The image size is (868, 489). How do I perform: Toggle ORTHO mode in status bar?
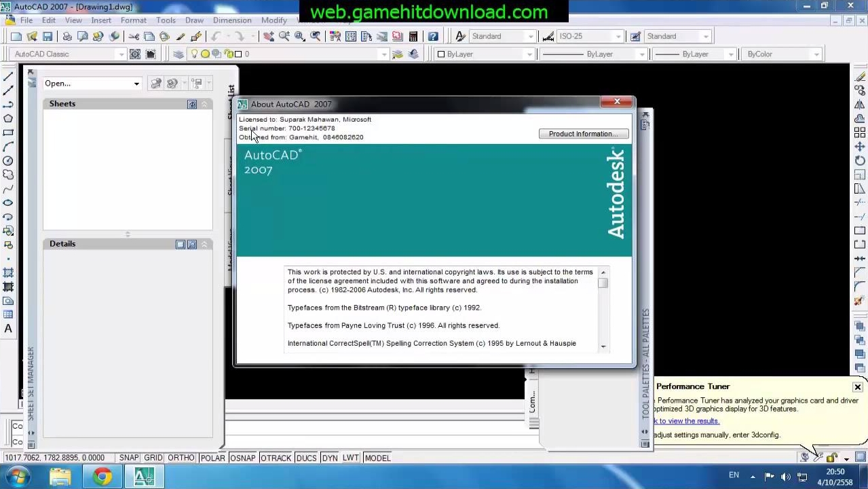[x=181, y=458]
